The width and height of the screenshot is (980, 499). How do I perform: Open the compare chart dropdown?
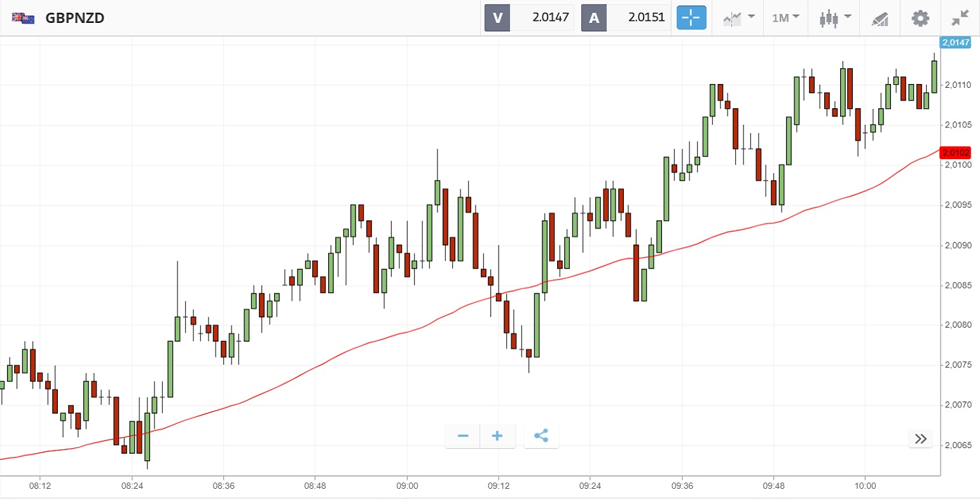click(x=738, y=18)
